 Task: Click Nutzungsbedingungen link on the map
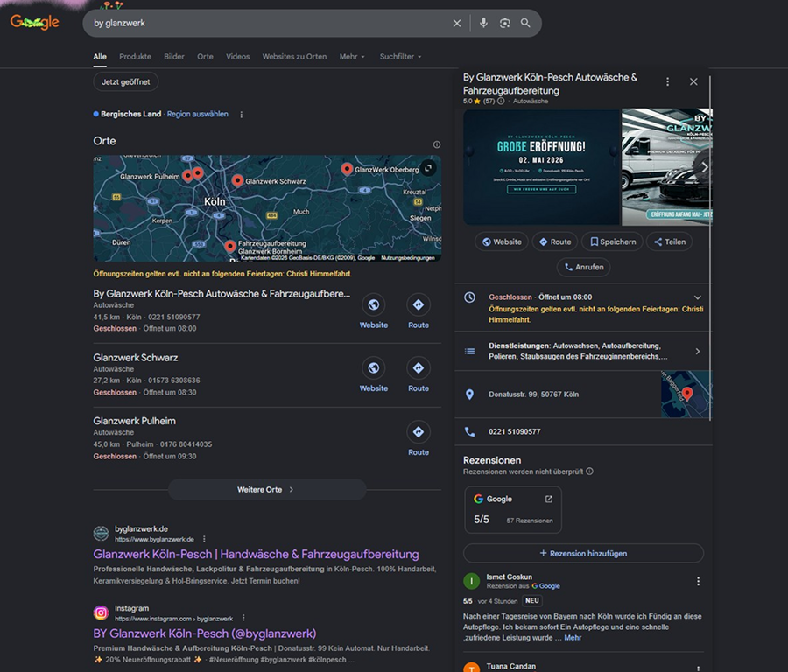point(407,257)
